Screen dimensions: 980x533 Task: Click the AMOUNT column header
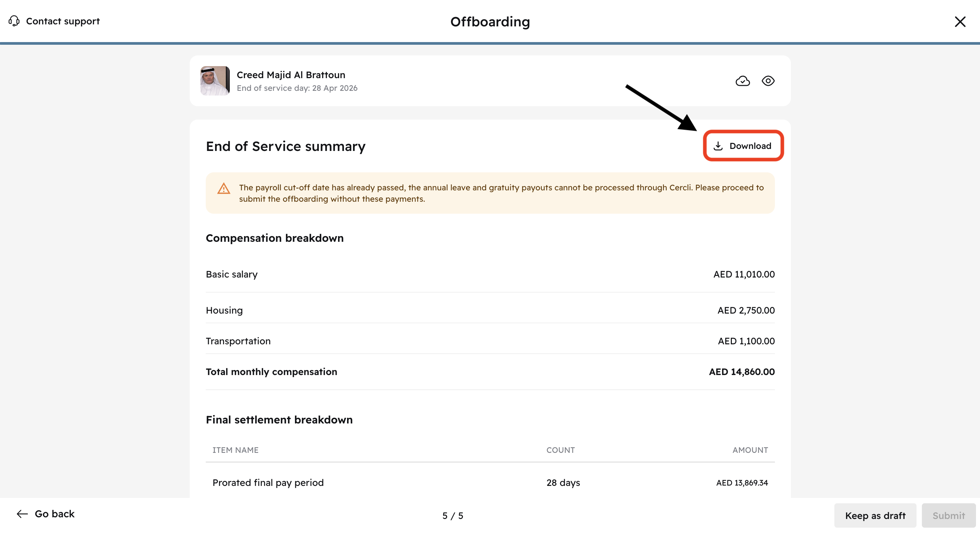tap(750, 450)
